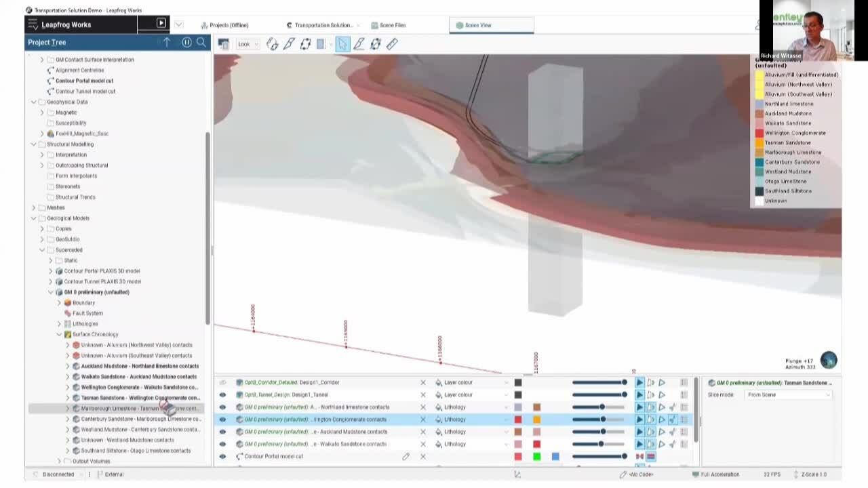Select Contour Portal model cut in tree

(x=84, y=81)
